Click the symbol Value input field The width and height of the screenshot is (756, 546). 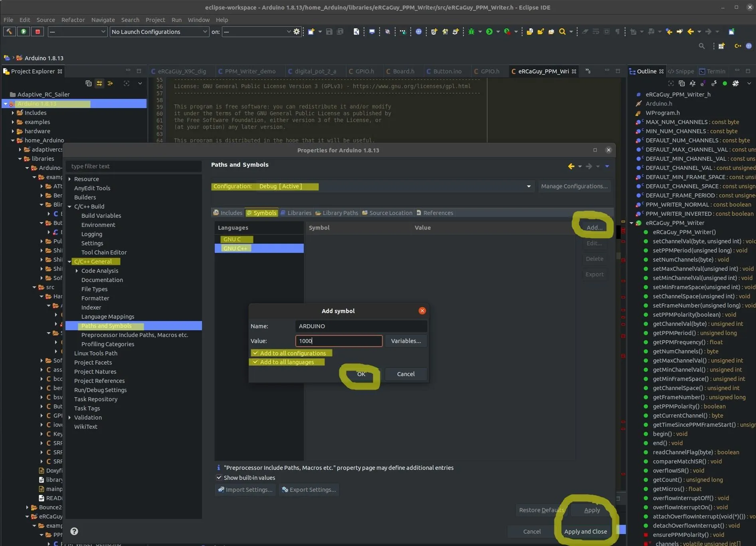click(339, 341)
